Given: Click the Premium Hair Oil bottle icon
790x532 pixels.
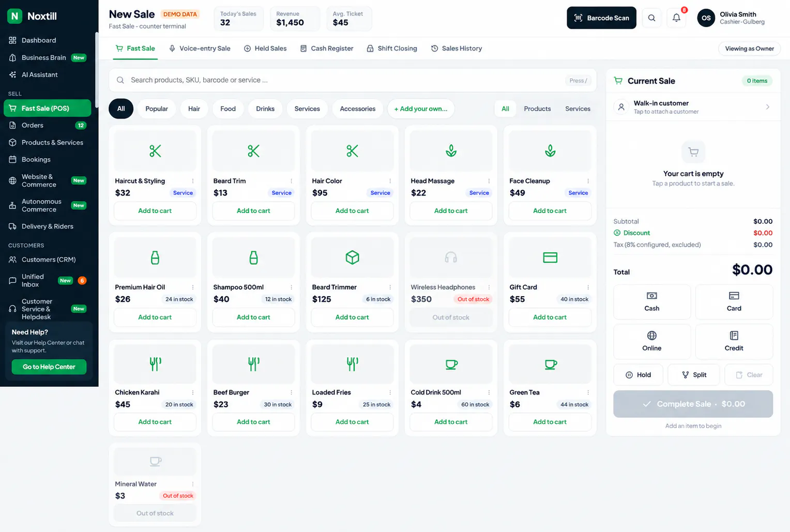Looking at the screenshot, I should [x=155, y=257].
